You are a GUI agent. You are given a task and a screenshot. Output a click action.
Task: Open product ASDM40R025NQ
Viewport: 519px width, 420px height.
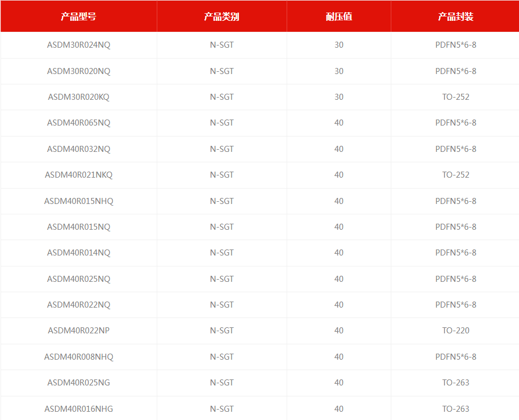pos(78,279)
